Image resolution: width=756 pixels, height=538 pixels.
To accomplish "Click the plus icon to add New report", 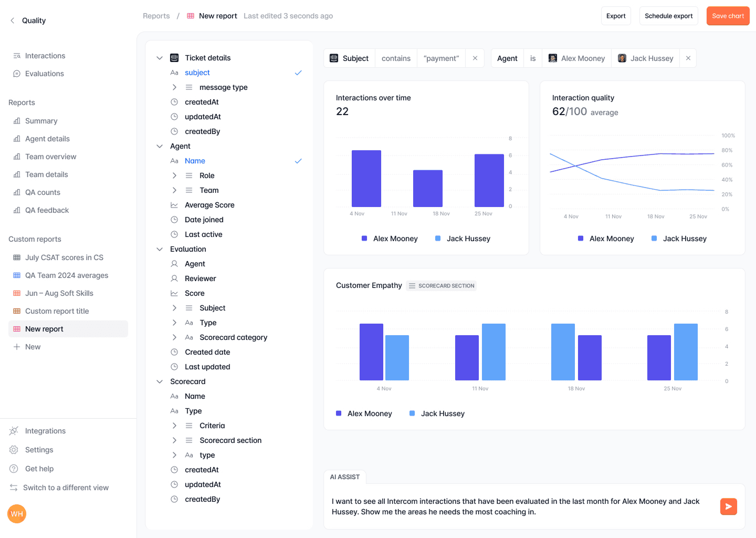I will [17, 347].
